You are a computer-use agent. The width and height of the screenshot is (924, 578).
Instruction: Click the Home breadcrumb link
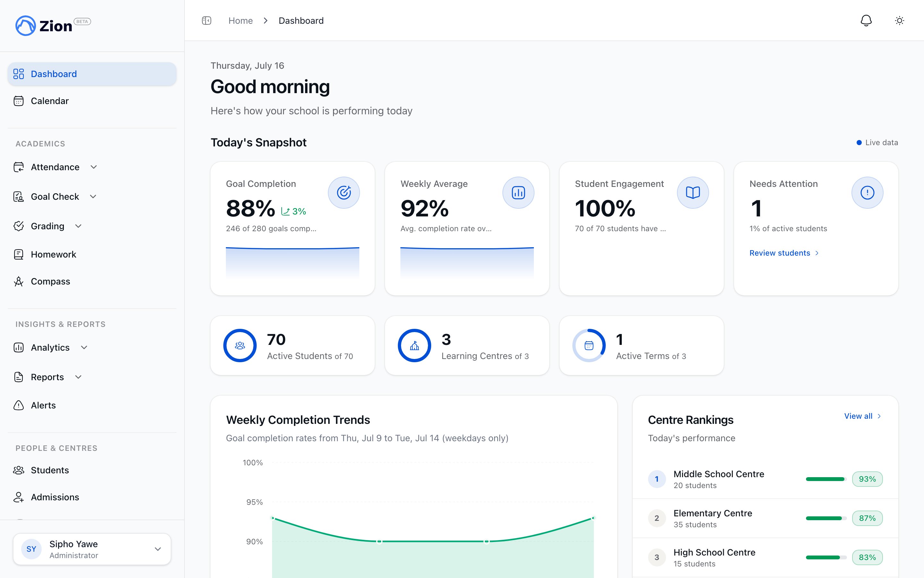241,21
